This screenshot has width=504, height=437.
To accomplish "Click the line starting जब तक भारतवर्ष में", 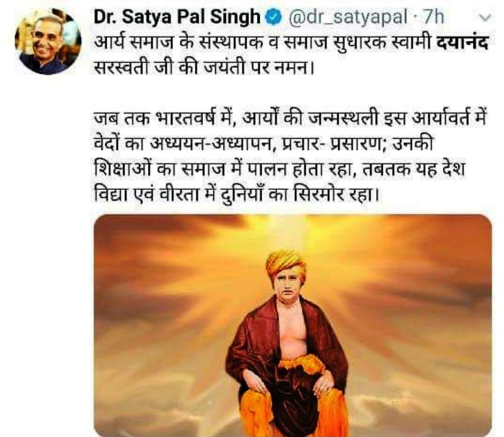I will click(x=291, y=119).
